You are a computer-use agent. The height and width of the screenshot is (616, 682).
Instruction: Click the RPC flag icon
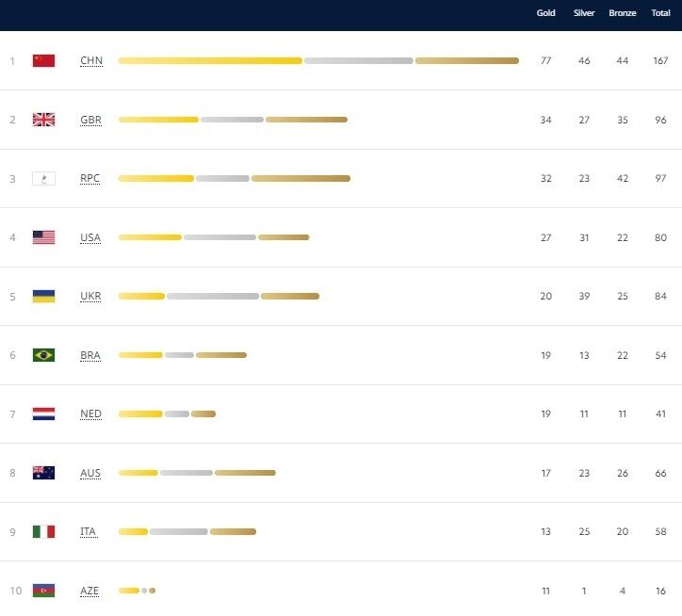43,179
